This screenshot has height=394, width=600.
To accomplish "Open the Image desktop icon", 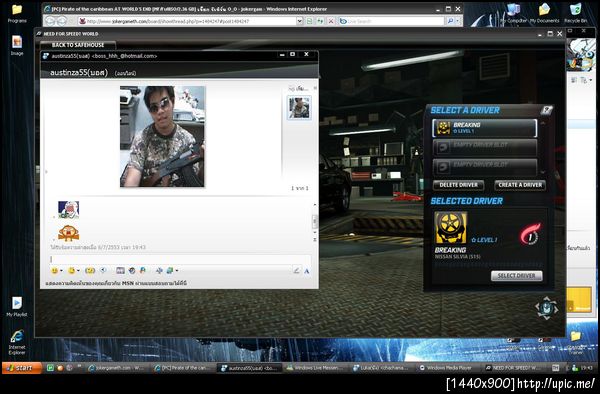I will click(17, 46).
